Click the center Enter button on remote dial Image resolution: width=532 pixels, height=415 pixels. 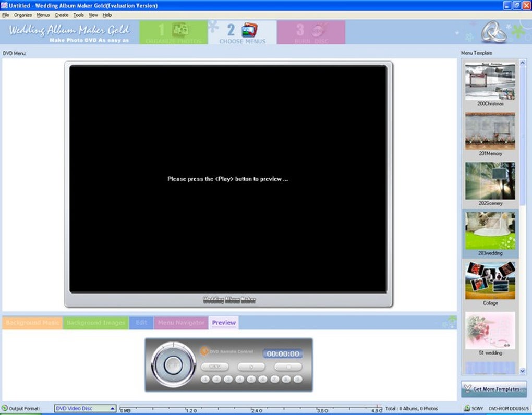(173, 365)
